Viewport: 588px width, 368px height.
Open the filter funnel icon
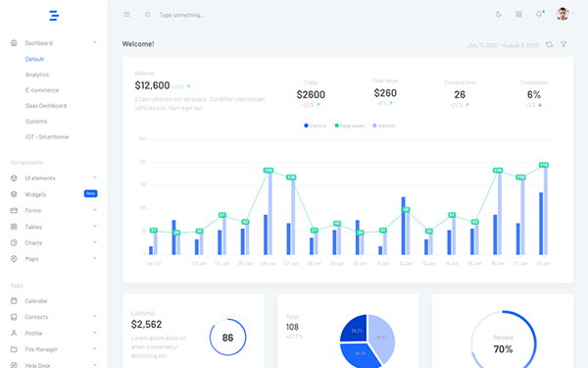pyautogui.click(x=563, y=45)
